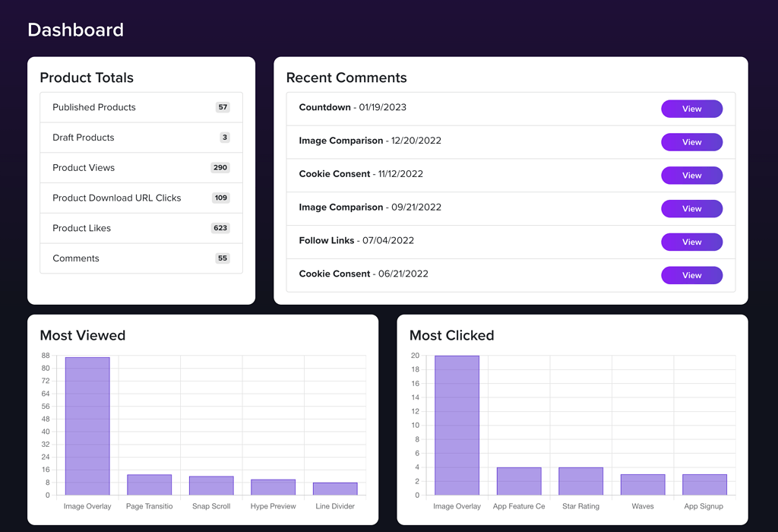Click the Page Transition bar in Most Viewed

(150, 485)
